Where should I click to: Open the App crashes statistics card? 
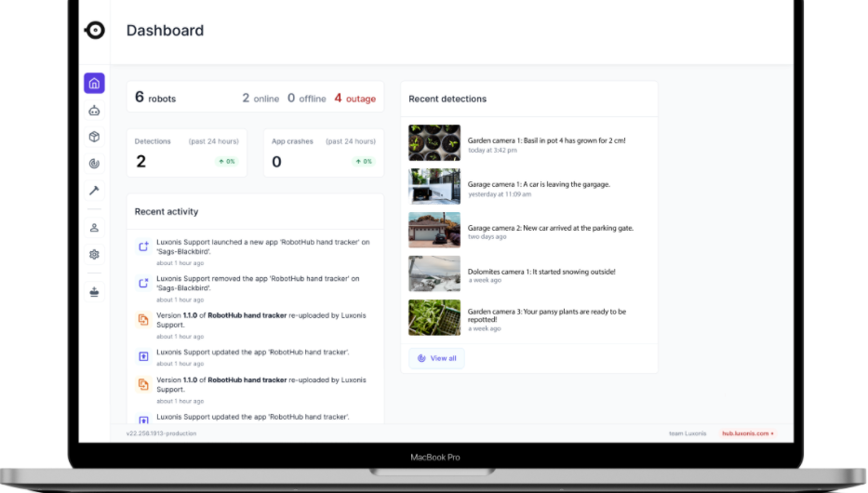click(323, 153)
